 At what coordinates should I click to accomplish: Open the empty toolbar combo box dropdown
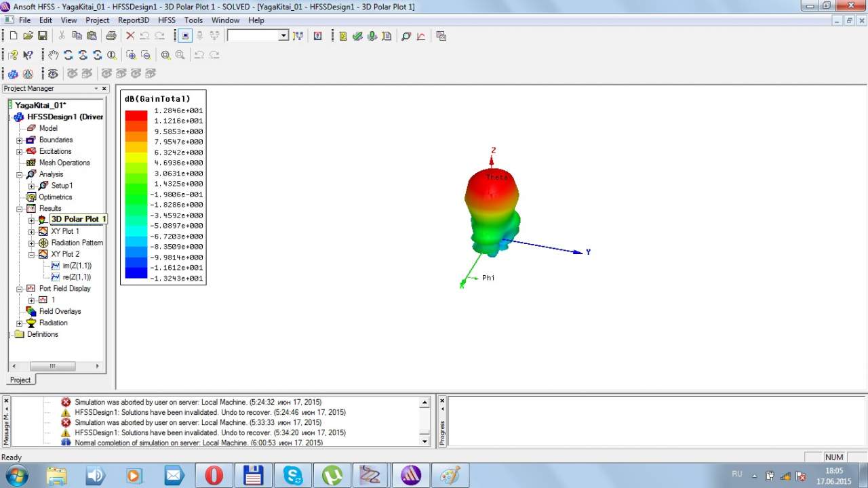pyautogui.click(x=283, y=36)
